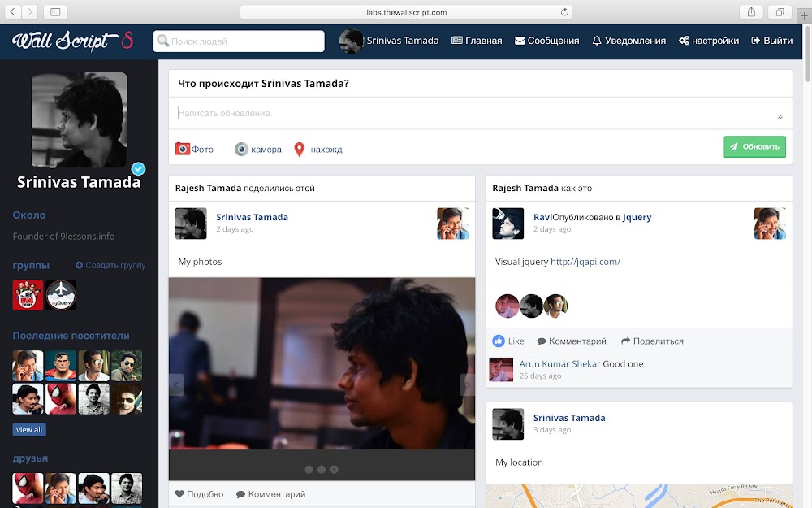Attach location with нахожд pin

coord(318,150)
